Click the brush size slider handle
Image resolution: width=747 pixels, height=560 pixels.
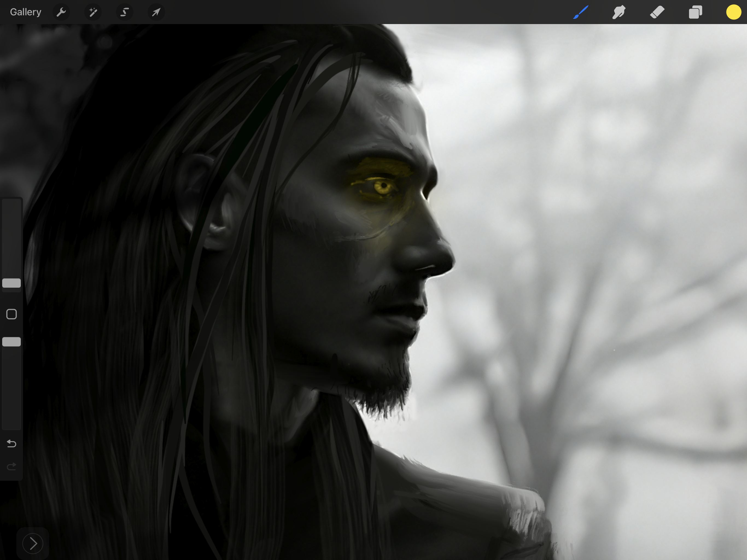(x=11, y=283)
